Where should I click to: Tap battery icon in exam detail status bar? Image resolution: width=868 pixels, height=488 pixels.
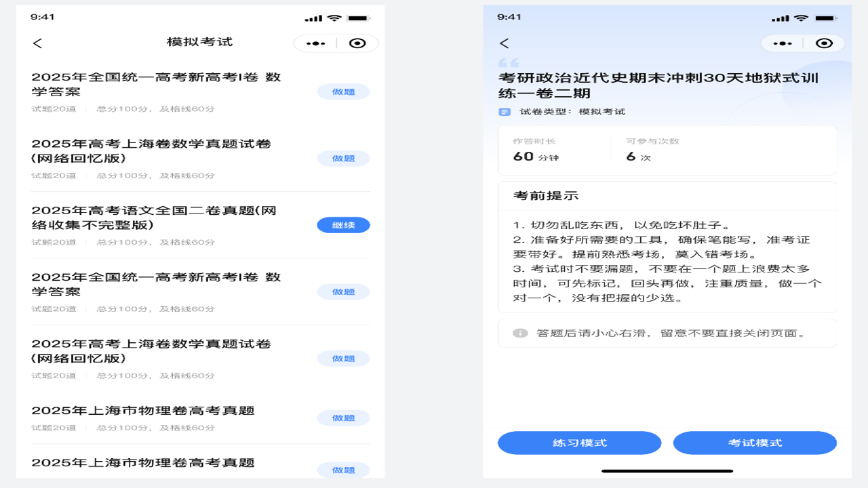(825, 18)
